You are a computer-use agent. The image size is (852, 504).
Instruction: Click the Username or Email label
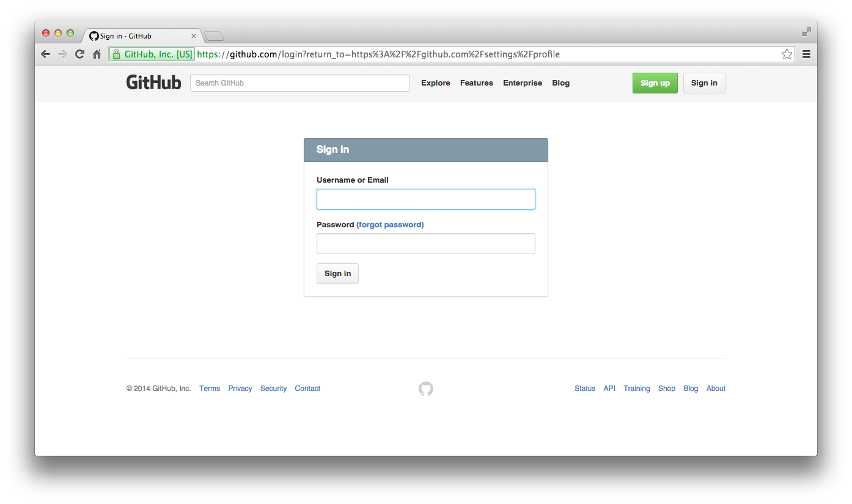click(x=353, y=180)
